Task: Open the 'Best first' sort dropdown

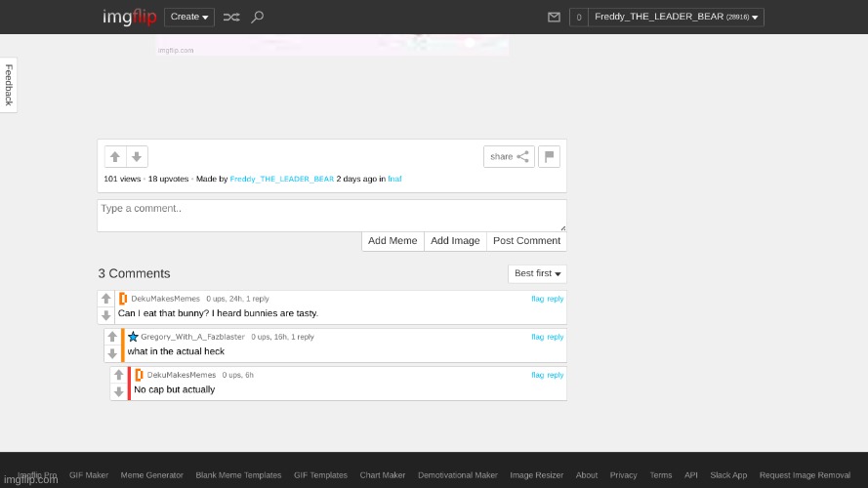Action: coord(537,273)
